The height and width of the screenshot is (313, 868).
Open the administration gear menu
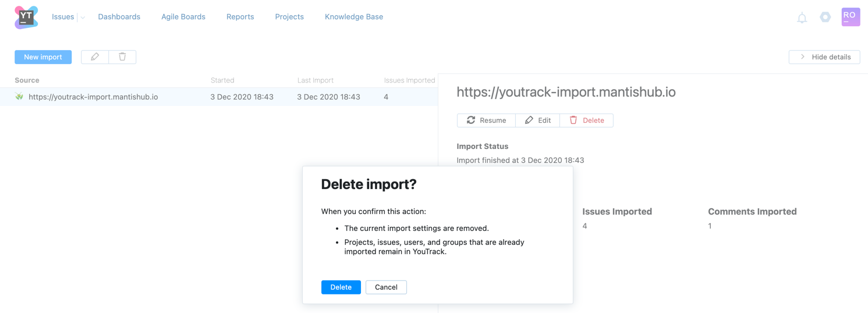[825, 17]
